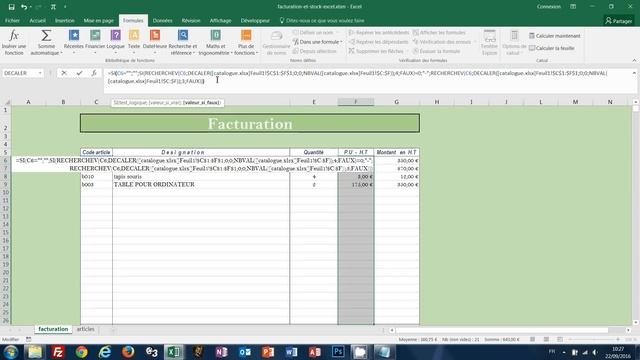Click Repérer les antécédents
The height and width of the screenshot is (360, 640).
tap(379, 32)
